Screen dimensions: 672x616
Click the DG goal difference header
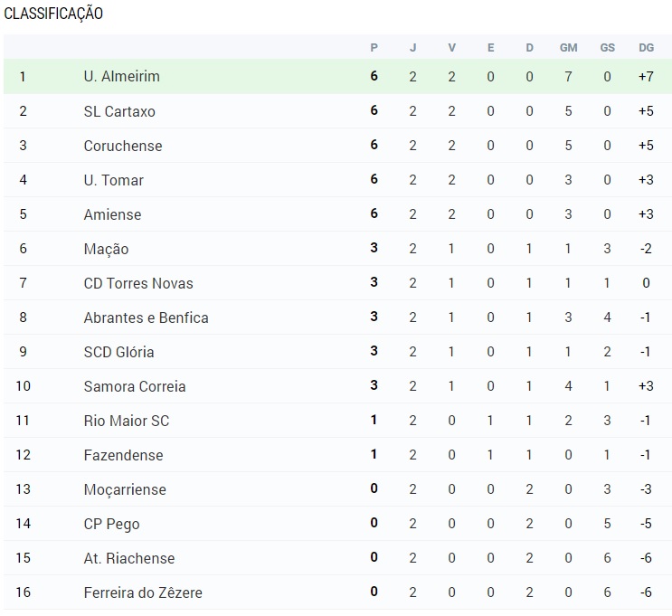click(646, 48)
